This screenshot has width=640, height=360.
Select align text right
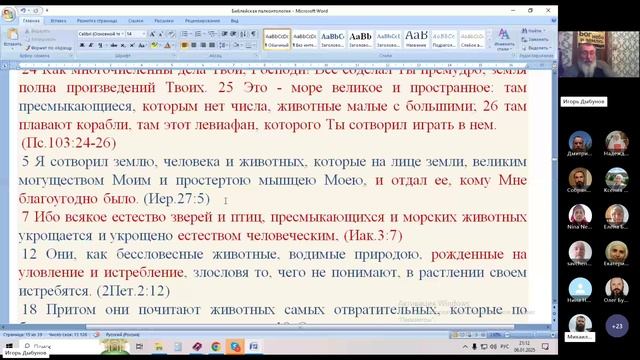pos(203,45)
